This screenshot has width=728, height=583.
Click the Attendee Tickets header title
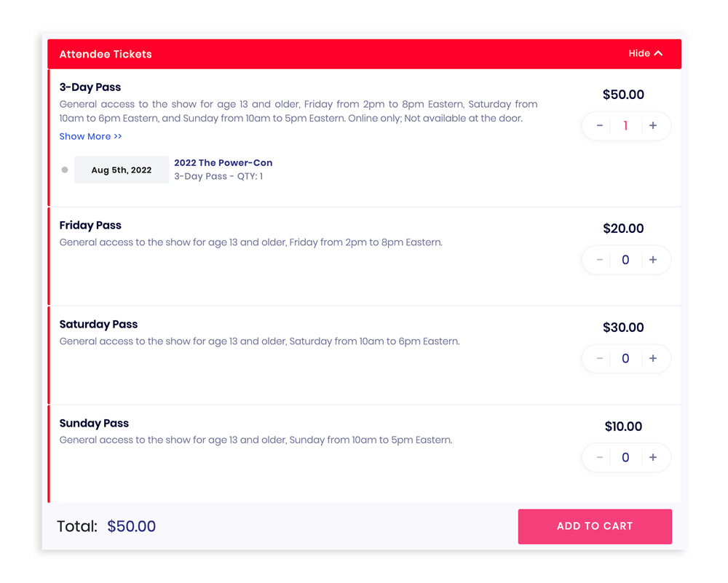(106, 55)
